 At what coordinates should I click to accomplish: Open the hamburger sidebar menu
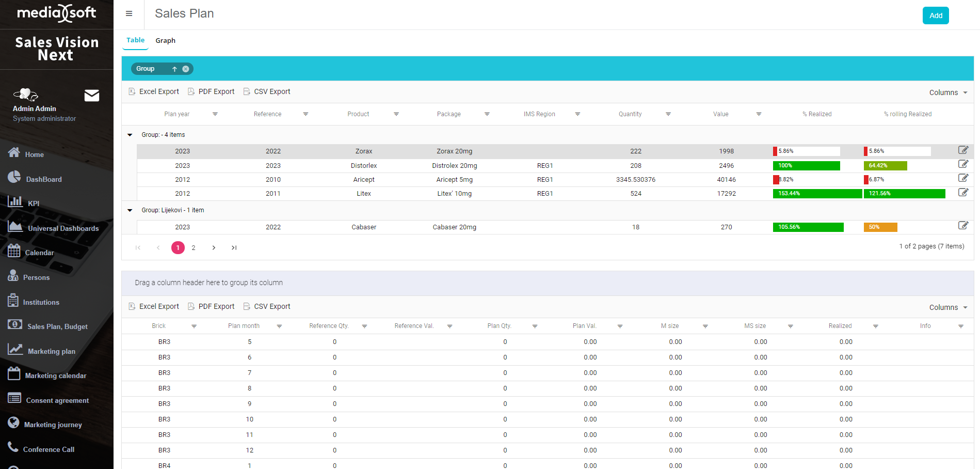click(x=129, y=14)
